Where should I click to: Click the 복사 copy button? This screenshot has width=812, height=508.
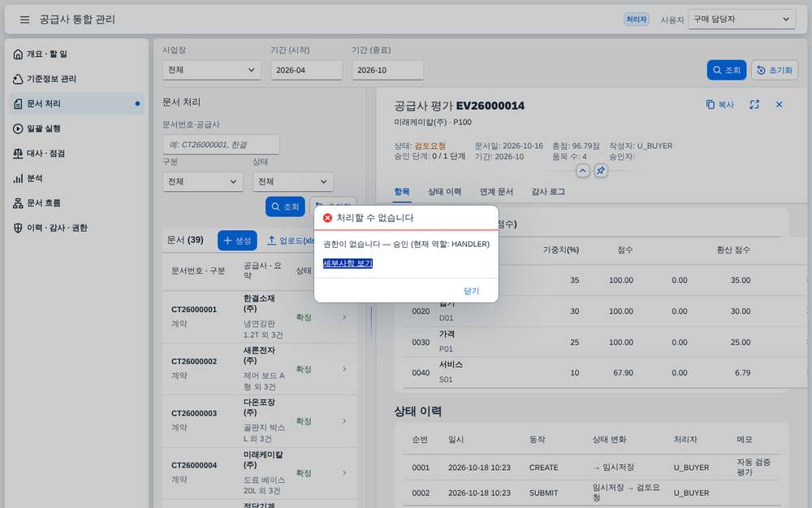click(719, 105)
